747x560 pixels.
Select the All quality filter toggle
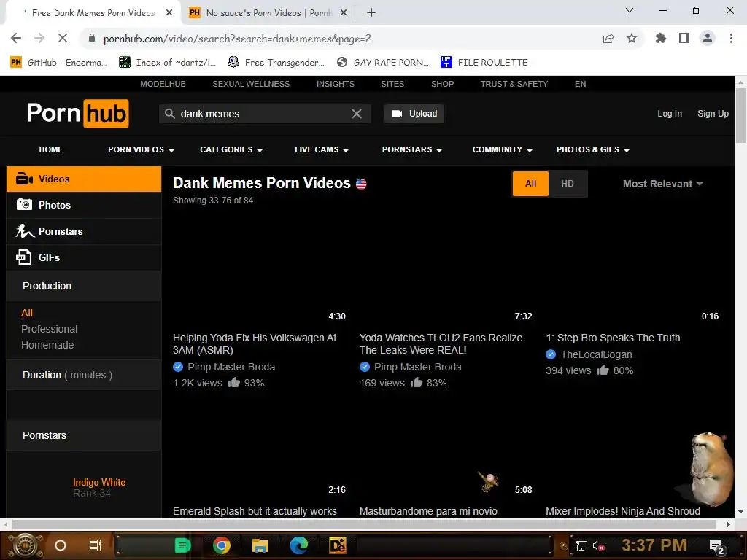pos(531,184)
